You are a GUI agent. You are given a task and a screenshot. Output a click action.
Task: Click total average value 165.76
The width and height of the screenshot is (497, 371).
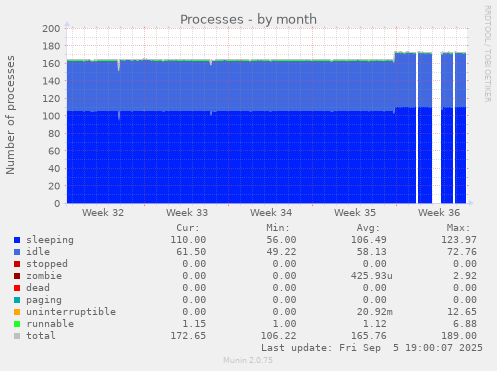point(369,336)
